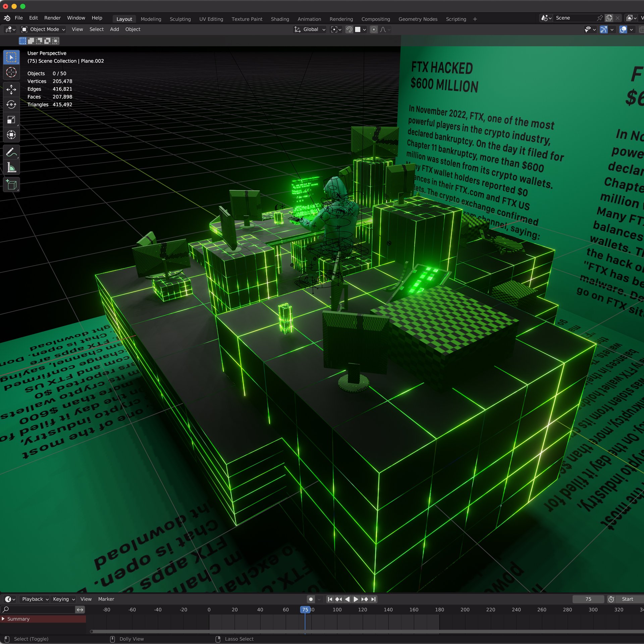644x644 pixels.
Task: Open the editor type dropdown in 3D viewport
Action: pyautogui.click(x=10, y=30)
